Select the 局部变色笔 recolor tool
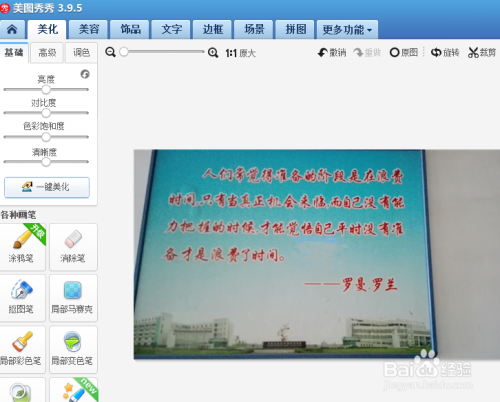 (73, 349)
